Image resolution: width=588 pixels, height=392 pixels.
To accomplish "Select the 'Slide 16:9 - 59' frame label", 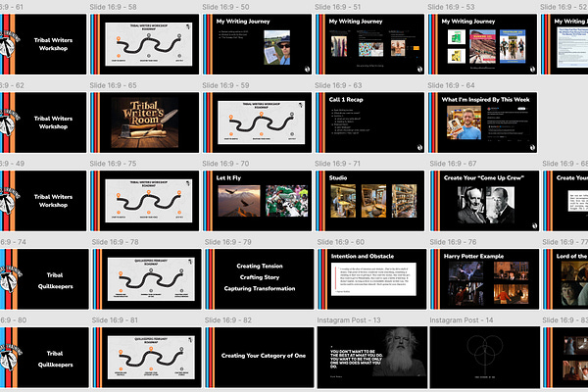I will tap(225, 85).
